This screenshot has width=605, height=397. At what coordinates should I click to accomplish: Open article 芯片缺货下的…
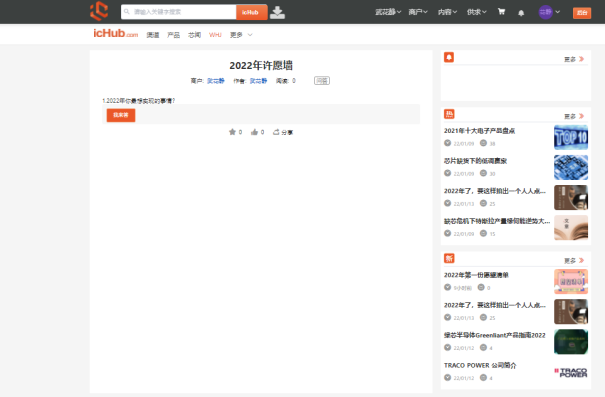click(x=475, y=161)
